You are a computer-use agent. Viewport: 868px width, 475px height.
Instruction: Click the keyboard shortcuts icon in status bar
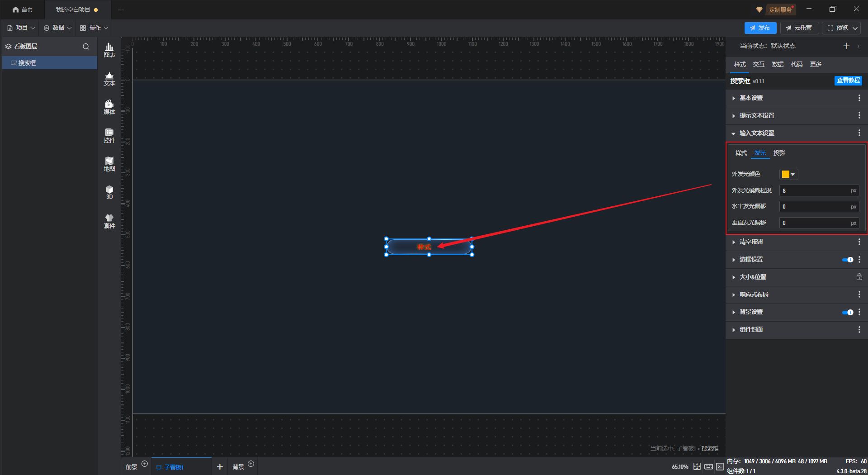[x=708, y=466]
